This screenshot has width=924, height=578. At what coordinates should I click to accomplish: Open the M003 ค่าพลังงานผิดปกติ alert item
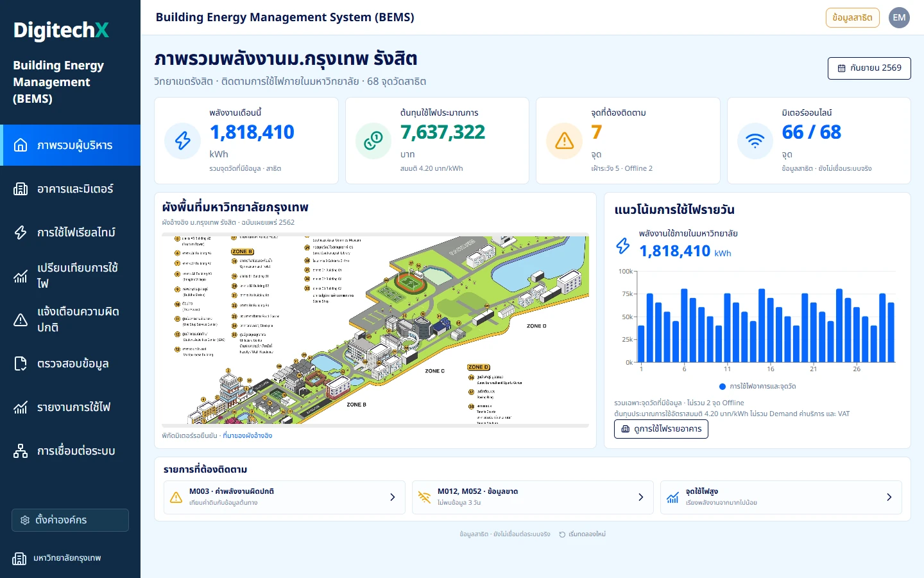284,497
